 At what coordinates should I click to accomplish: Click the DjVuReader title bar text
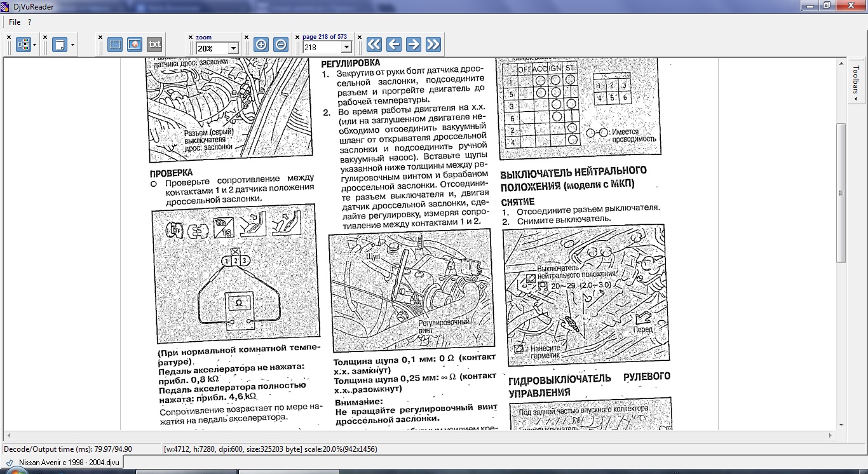[34, 6]
